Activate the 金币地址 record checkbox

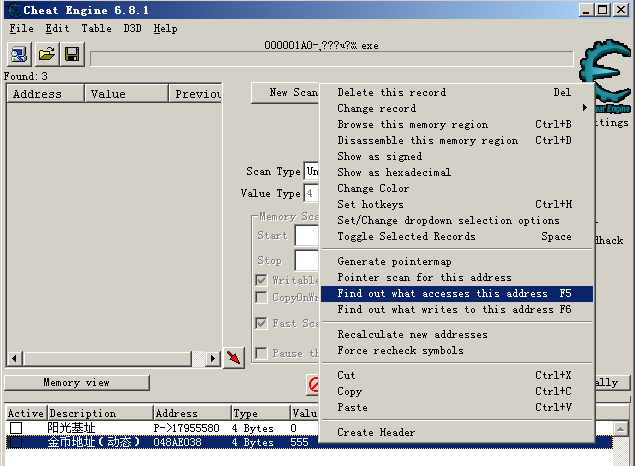(x=16, y=442)
